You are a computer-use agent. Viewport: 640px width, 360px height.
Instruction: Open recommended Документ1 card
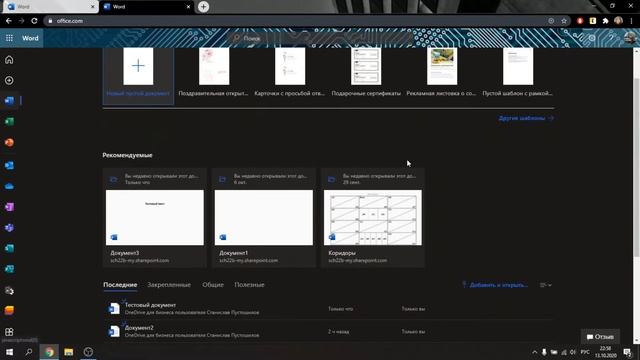tap(264, 218)
